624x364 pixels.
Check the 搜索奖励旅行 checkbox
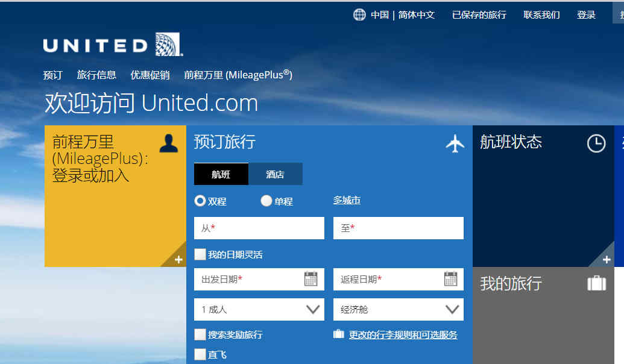[x=200, y=334]
